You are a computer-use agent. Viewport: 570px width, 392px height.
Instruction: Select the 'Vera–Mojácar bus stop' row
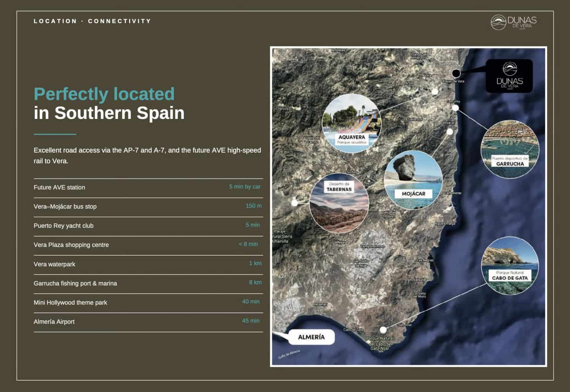pos(148,207)
